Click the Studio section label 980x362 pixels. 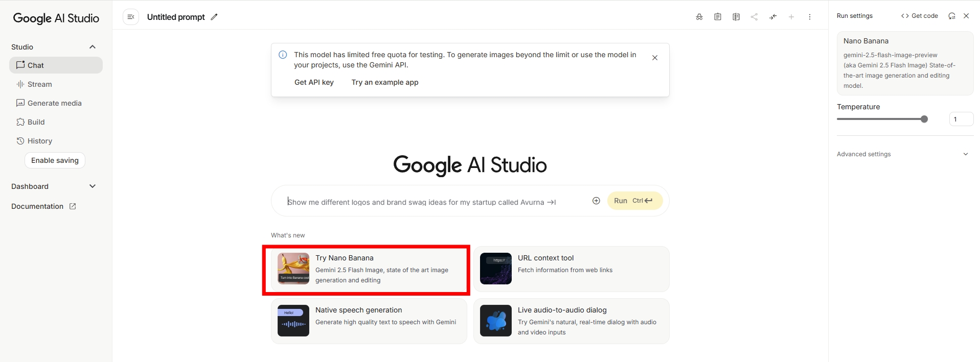pyautogui.click(x=22, y=47)
